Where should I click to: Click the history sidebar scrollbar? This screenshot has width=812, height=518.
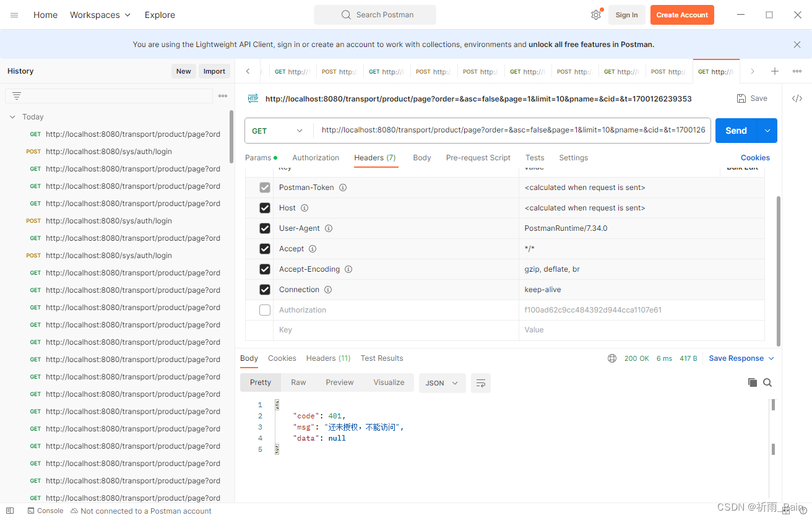[231, 137]
